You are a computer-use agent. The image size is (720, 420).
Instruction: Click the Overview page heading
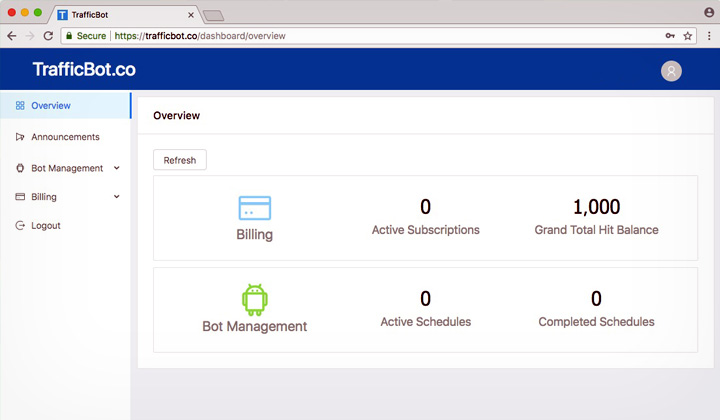click(x=176, y=116)
